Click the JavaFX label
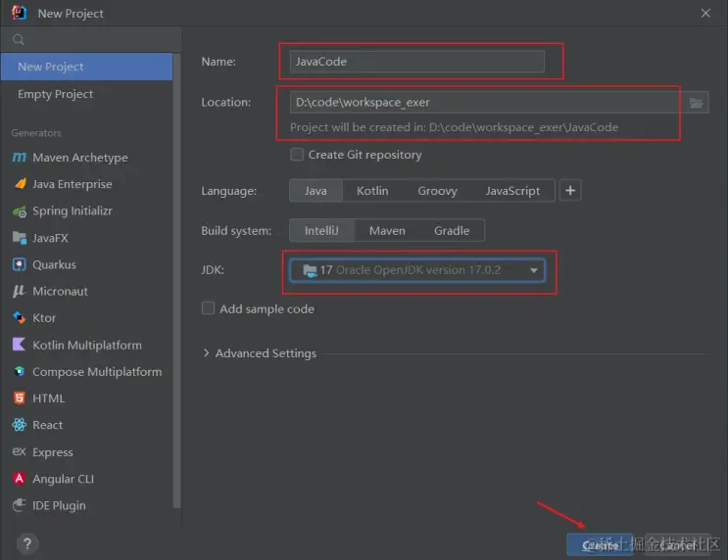This screenshot has height=560, width=728. click(50, 238)
